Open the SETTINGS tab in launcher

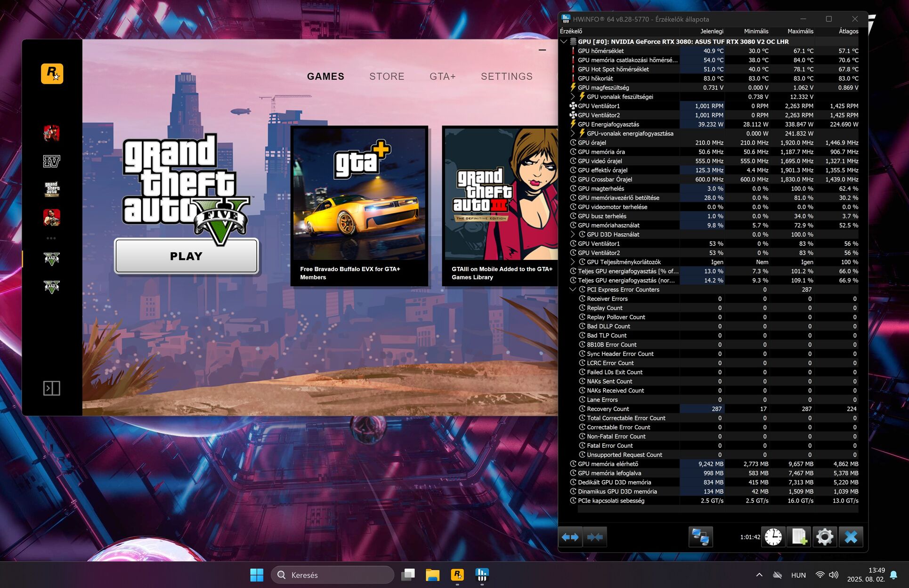pos(506,76)
